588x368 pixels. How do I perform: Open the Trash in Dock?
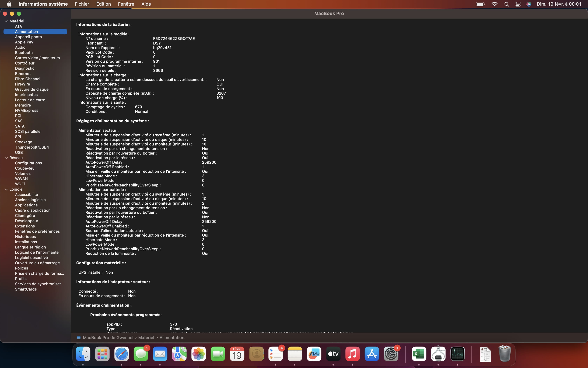click(505, 354)
